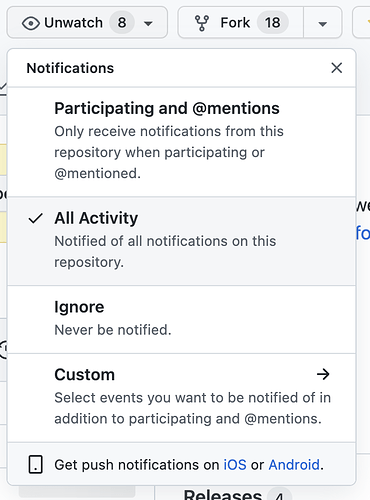
Task: Select the All Activity option
Action: (x=182, y=241)
